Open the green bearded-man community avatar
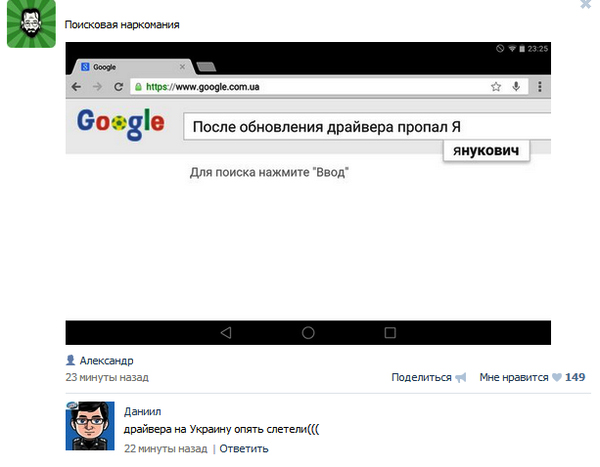 pyautogui.click(x=31, y=23)
